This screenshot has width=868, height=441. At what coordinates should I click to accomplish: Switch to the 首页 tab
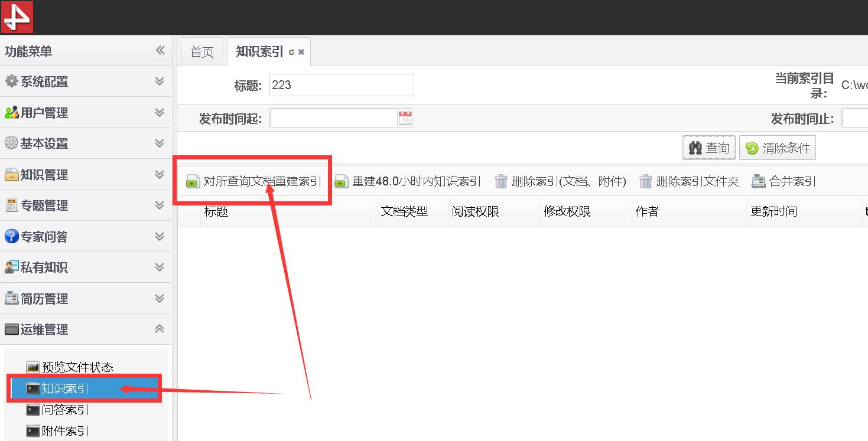(x=202, y=52)
